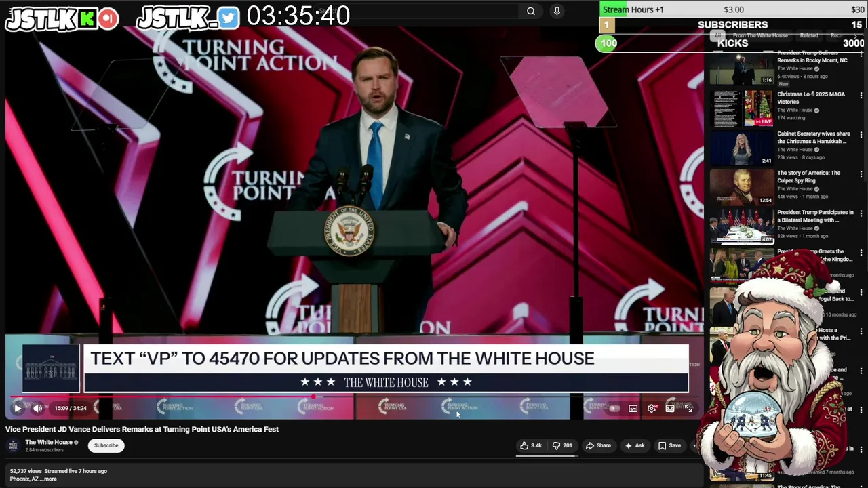Viewport: 868px width, 488px height.
Task: Open options menu for Culper Spy Ring video
Action: pos(861,174)
